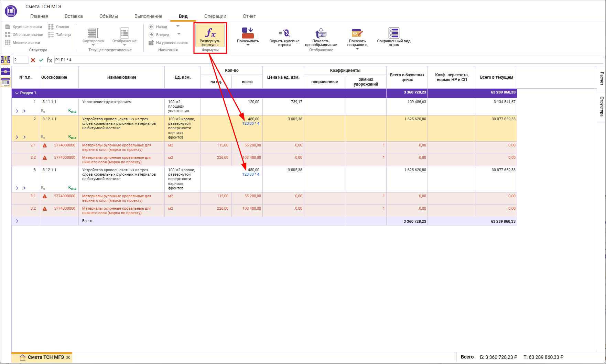Image resolution: width=606 pixels, height=364 pixels.
Task: Click the formula input field
Action: [310, 60]
